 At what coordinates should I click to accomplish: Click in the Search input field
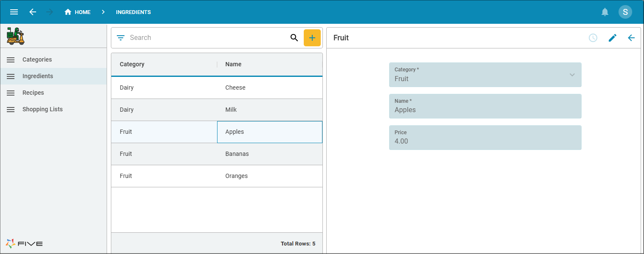[204, 38]
